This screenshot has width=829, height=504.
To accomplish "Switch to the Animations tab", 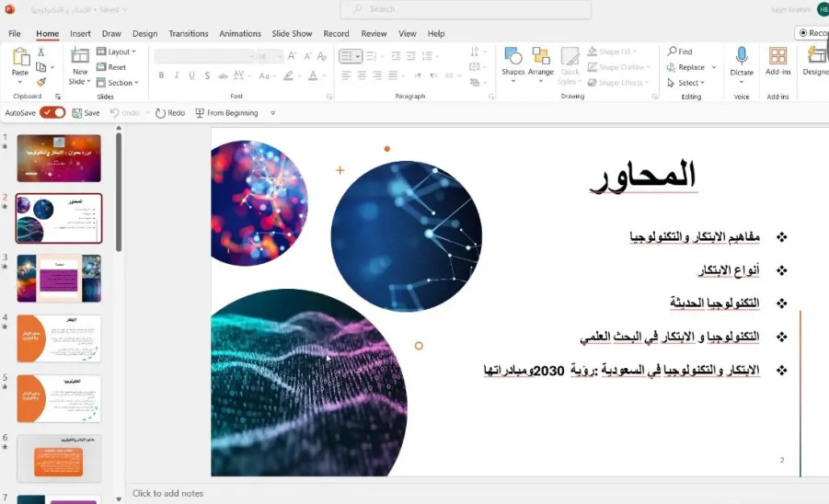I will (x=240, y=33).
